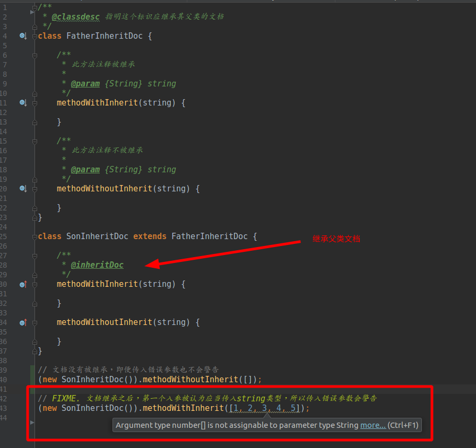Click the methodWithInherit call on line 43
The width and height of the screenshot is (476, 448).
pyautogui.click(x=183, y=408)
